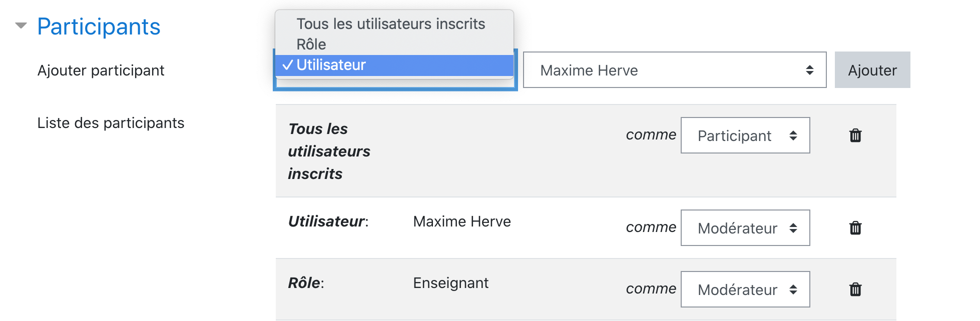
Task: Delete the "Tous les utilisateurs inscrits" row via trash
Action: 855,135
